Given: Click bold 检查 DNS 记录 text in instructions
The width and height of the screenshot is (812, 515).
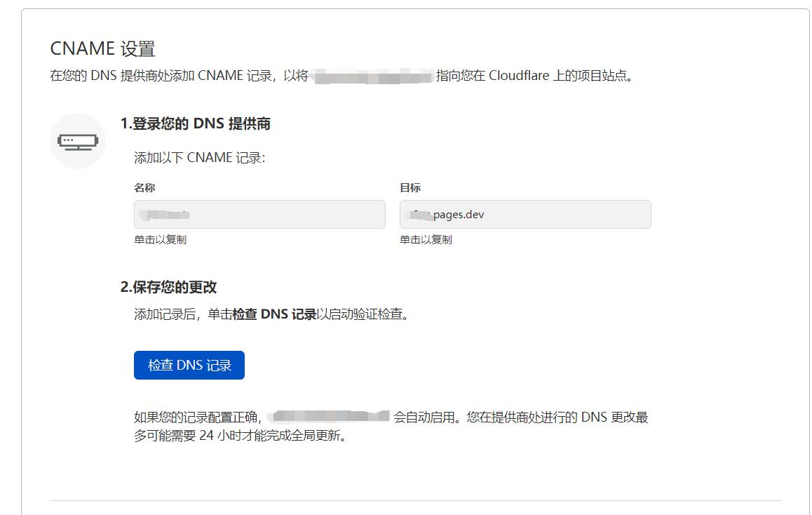Looking at the screenshot, I should coord(274,314).
